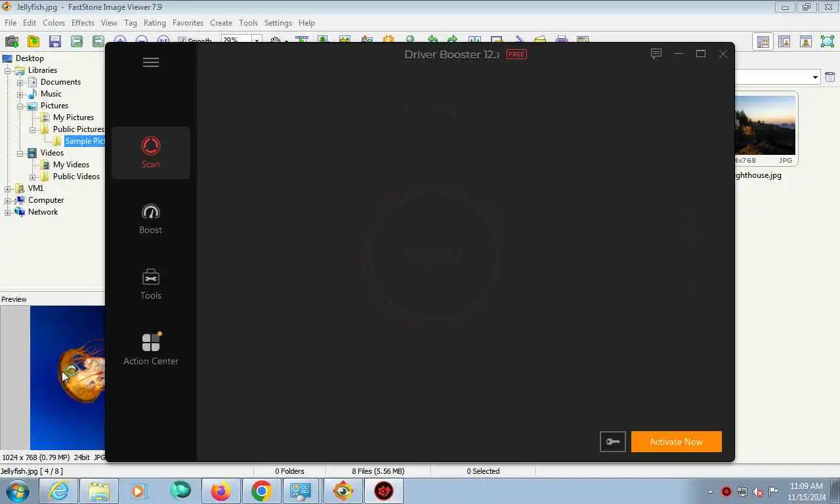Open feedback speech bubble in Driver Booster
The height and width of the screenshot is (504, 840).
pyautogui.click(x=656, y=54)
